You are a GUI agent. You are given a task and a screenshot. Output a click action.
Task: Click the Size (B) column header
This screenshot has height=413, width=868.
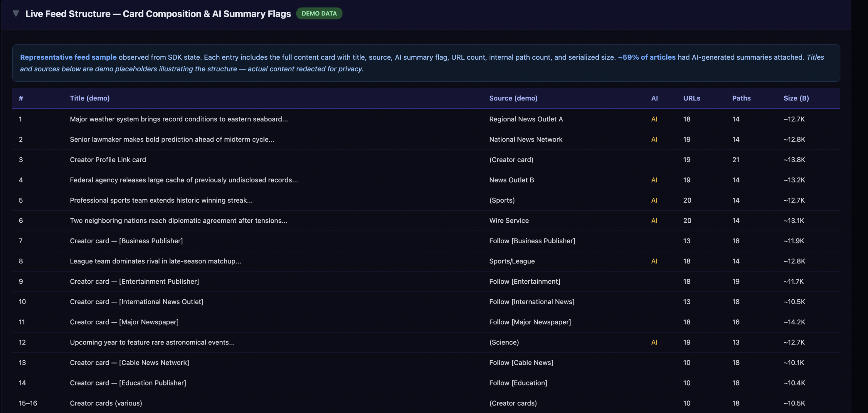pos(796,98)
